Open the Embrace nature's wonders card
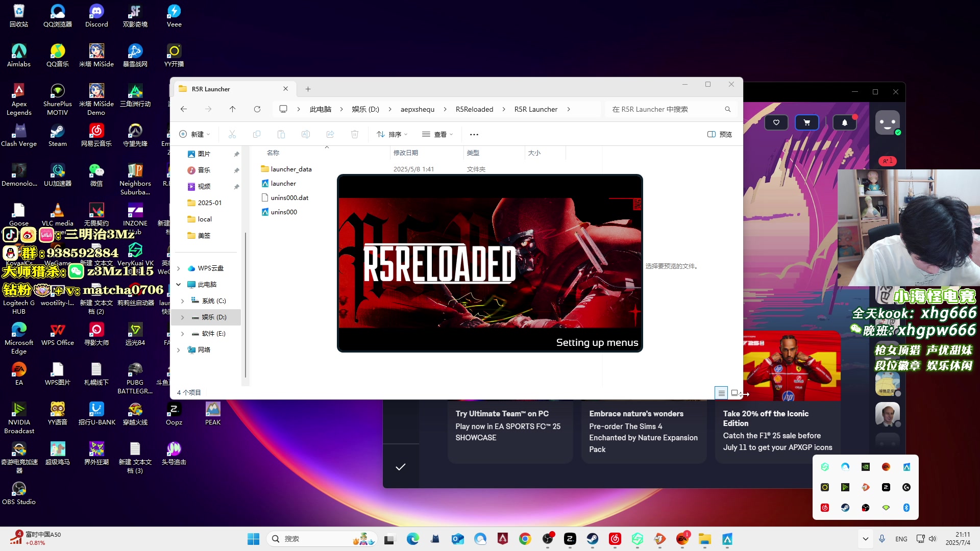Screen dimensions: 980x551 (644, 432)
